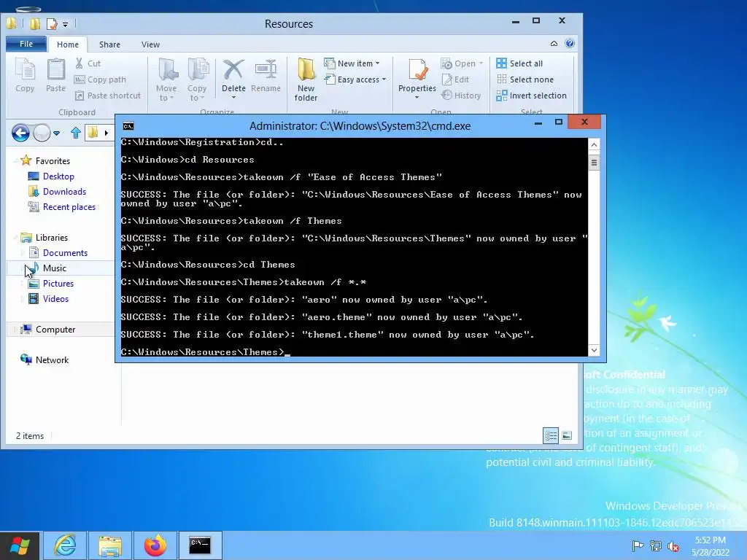Switch to details view icon in status bar
This screenshot has width=747, height=560.
click(x=551, y=435)
